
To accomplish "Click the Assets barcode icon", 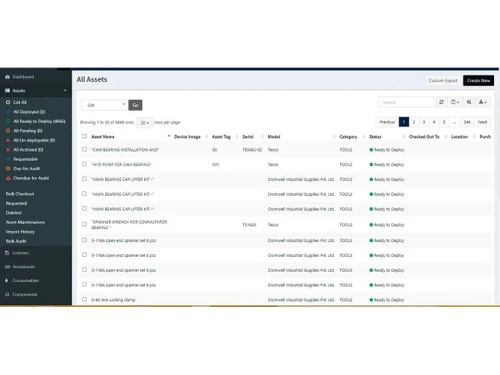I will click(x=7, y=91).
